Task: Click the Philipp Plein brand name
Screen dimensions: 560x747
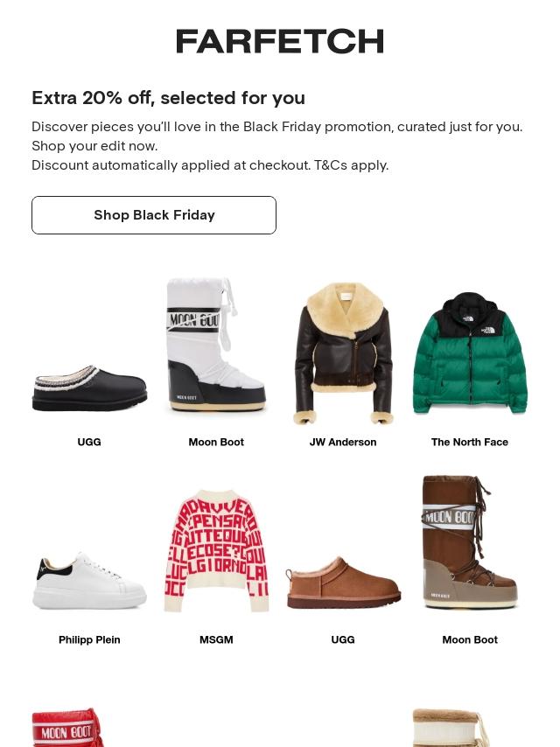Action: point(89,639)
